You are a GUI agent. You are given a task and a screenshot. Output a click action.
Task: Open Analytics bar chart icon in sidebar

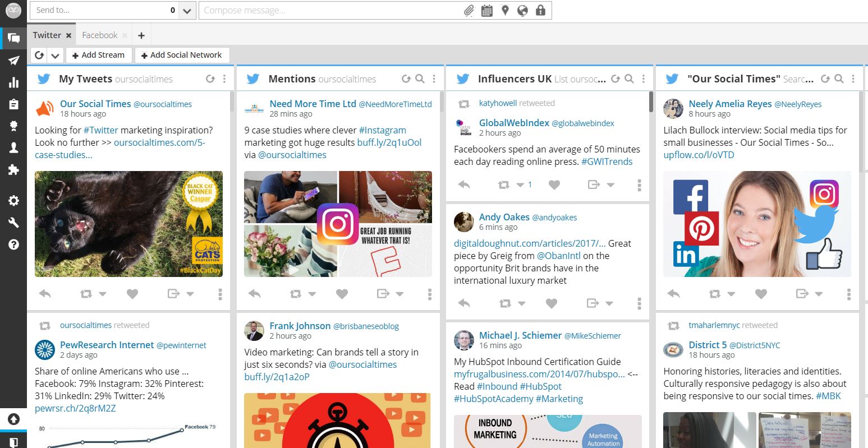click(x=13, y=83)
